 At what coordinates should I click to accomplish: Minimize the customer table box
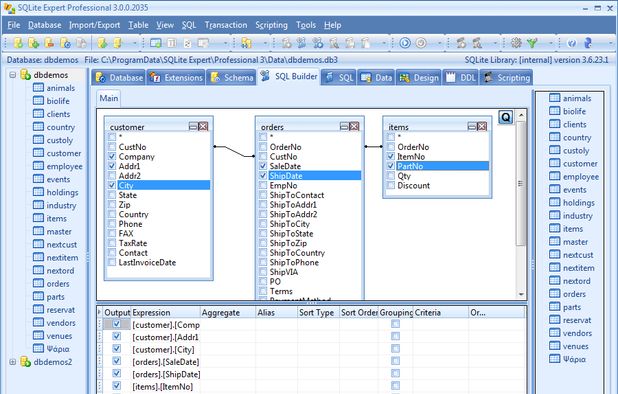click(193, 126)
